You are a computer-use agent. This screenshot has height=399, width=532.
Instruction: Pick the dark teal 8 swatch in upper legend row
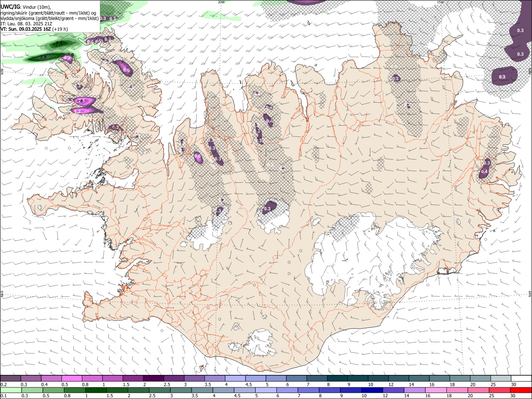click(x=337, y=379)
